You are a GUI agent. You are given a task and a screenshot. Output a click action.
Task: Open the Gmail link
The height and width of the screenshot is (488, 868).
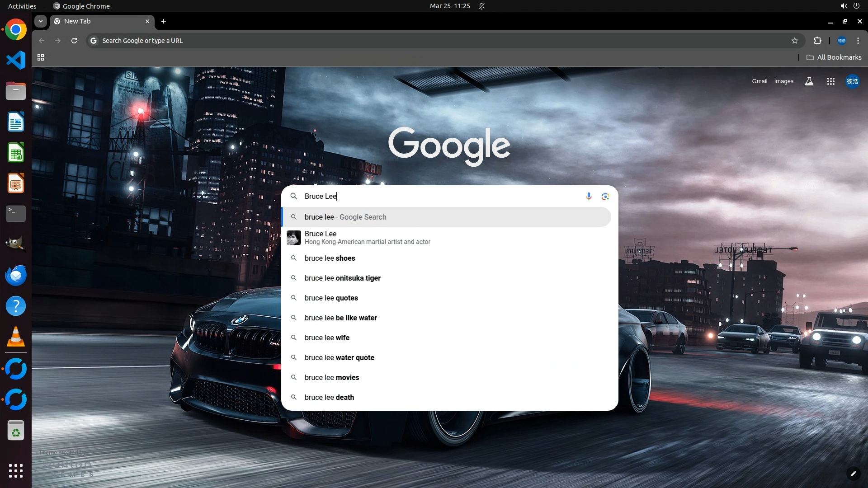pyautogui.click(x=759, y=81)
